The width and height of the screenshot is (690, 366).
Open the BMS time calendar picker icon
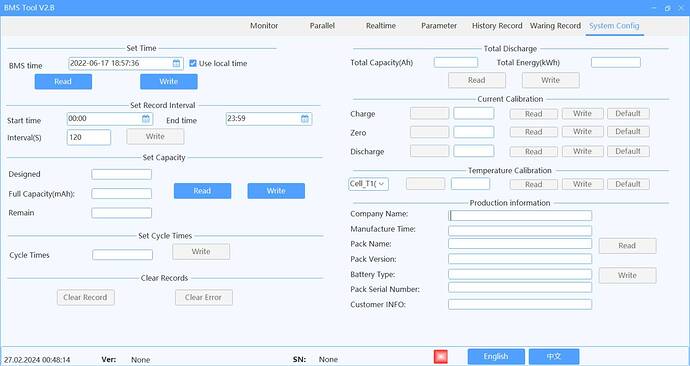(x=176, y=63)
